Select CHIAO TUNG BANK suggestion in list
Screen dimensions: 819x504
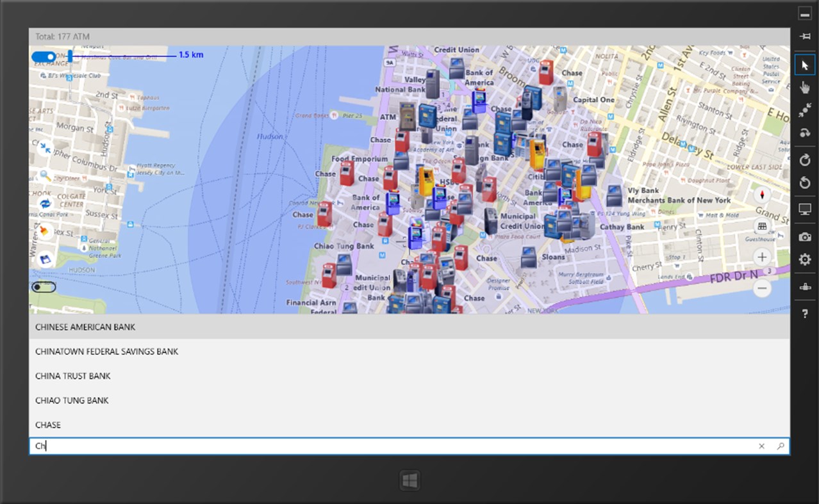(x=409, y=400)
